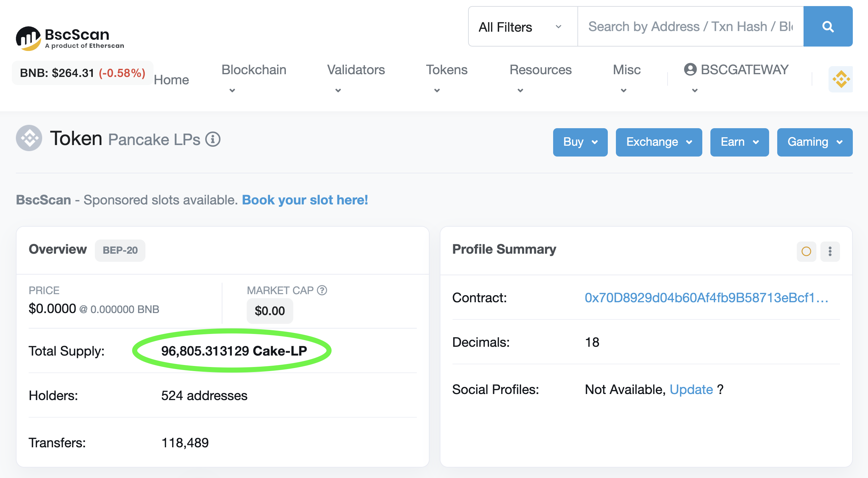The height and width of the screenshot is (478, 868).
Task: Click the Overview heading
Action: pyautogui.click(x=58, y=249)
